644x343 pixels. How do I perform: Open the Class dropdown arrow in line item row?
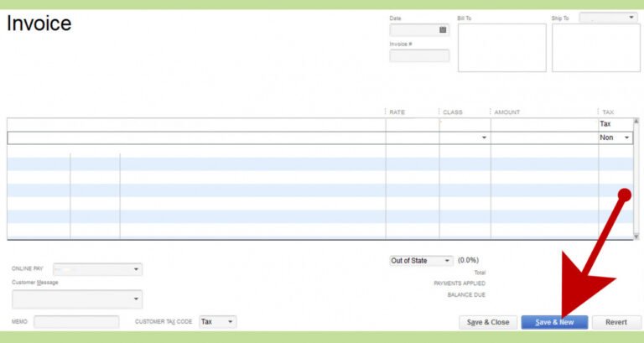click(x=484, y=138)
